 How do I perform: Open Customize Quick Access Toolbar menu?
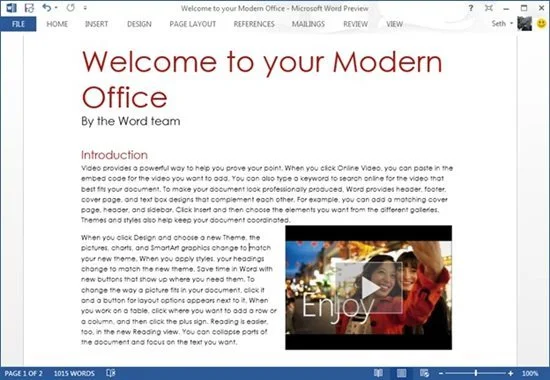[85, 8]
